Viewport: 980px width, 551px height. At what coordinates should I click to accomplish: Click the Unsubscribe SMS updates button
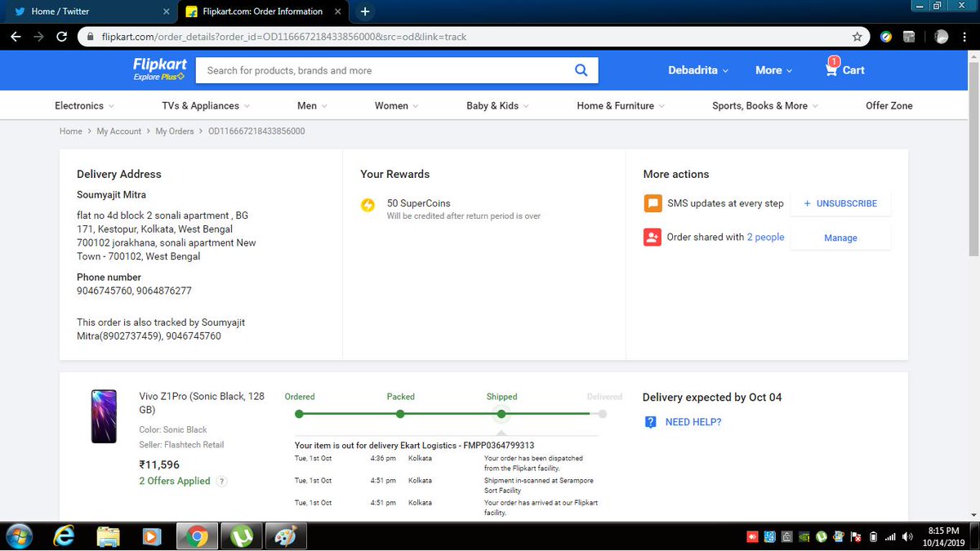click(840, 203)
